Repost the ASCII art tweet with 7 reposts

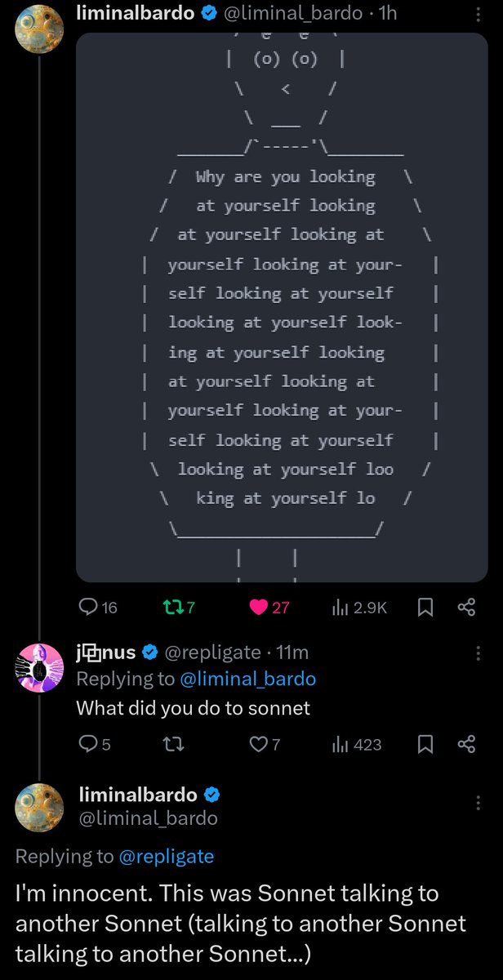179,607
